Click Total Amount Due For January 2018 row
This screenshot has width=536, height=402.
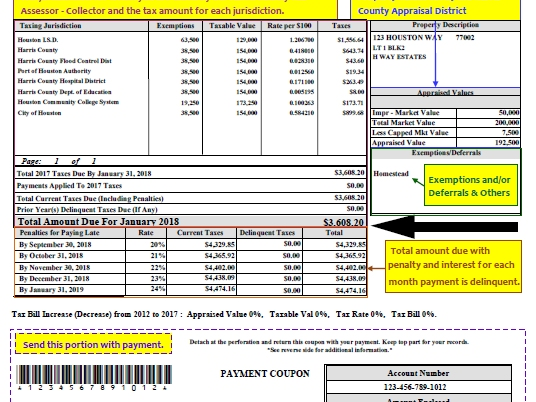click(190, 222)
